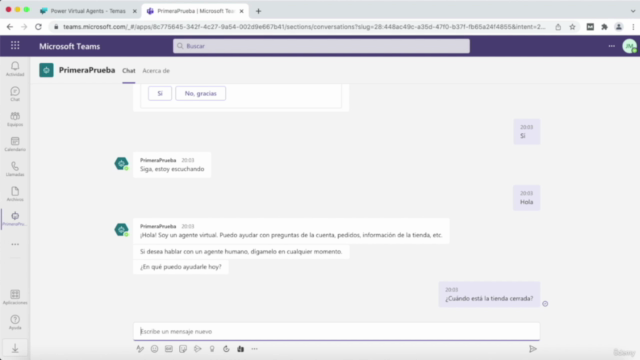
Task: Show more apps via sidebar ellipsis
Action: (x=15, y=244)
